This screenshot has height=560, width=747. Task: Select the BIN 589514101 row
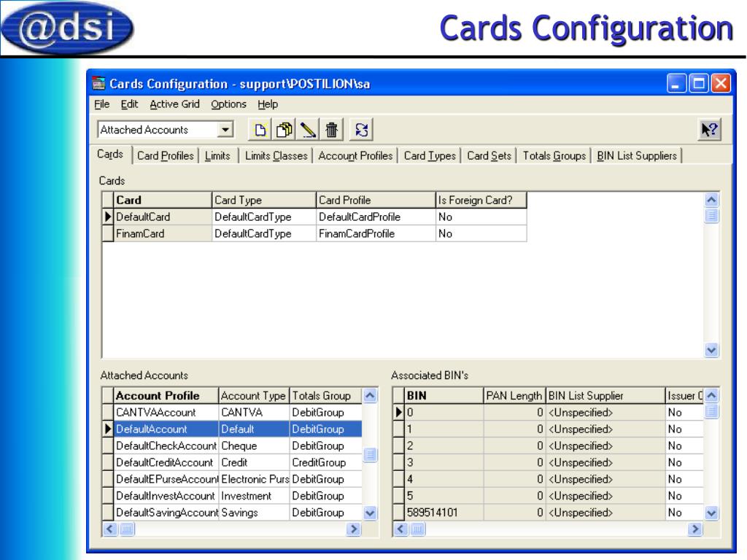(x=549, y=513)
